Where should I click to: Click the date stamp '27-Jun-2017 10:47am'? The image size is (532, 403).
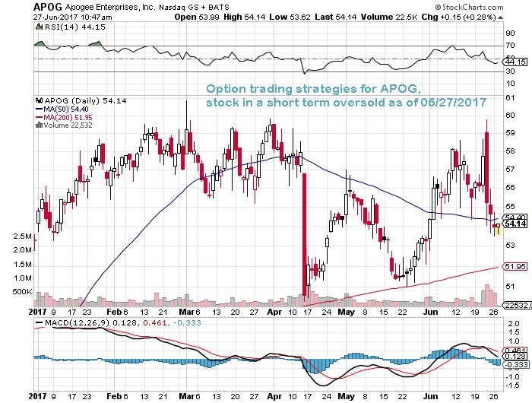pos(73,17)
